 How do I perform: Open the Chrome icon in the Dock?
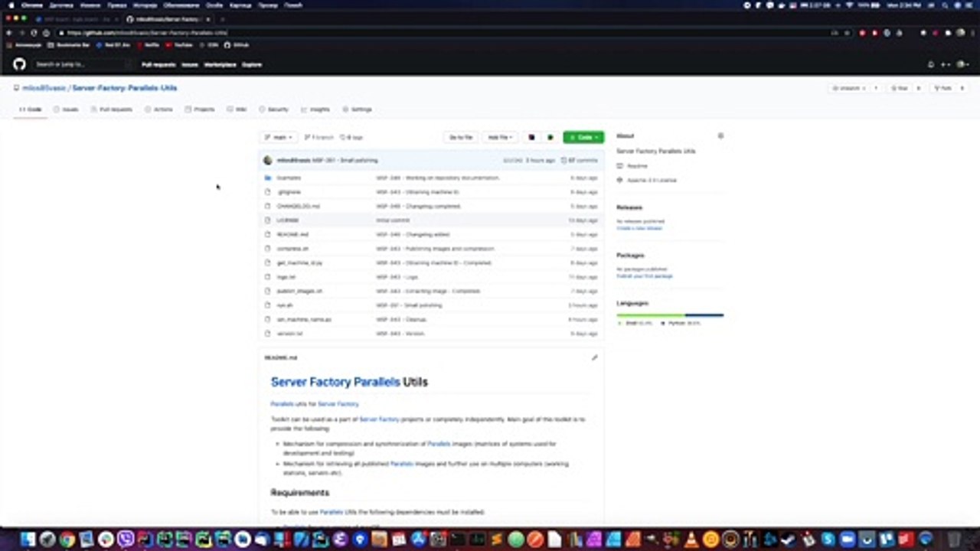(67, 540)
